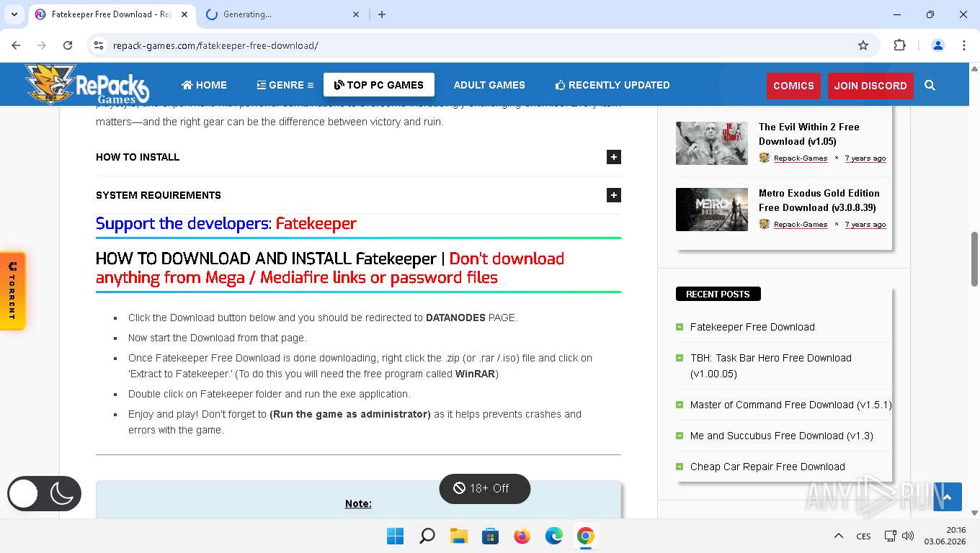Open TBH: Task Bar Hero recent post

click(771, 366)
